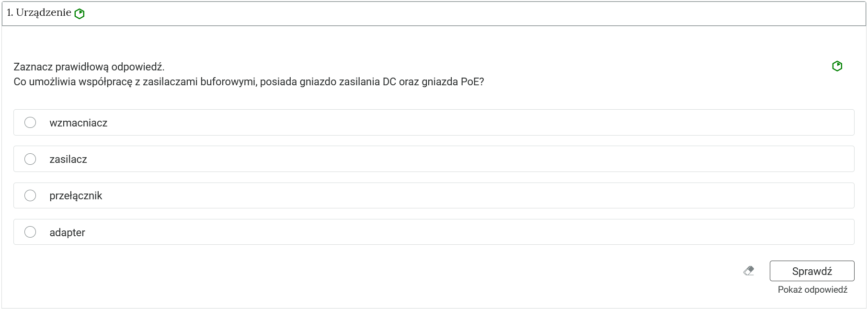
Task: Click the green hexagon icon beside question title
Action: click(x=80, y=13)
